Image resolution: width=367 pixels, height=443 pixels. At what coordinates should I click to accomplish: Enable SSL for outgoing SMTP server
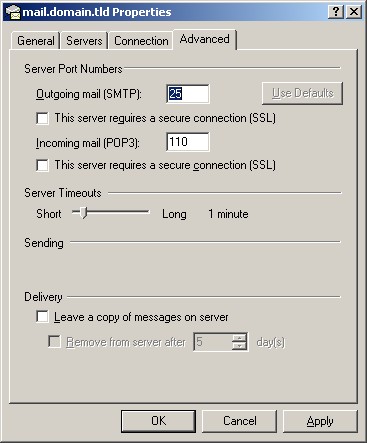[42, 118]
